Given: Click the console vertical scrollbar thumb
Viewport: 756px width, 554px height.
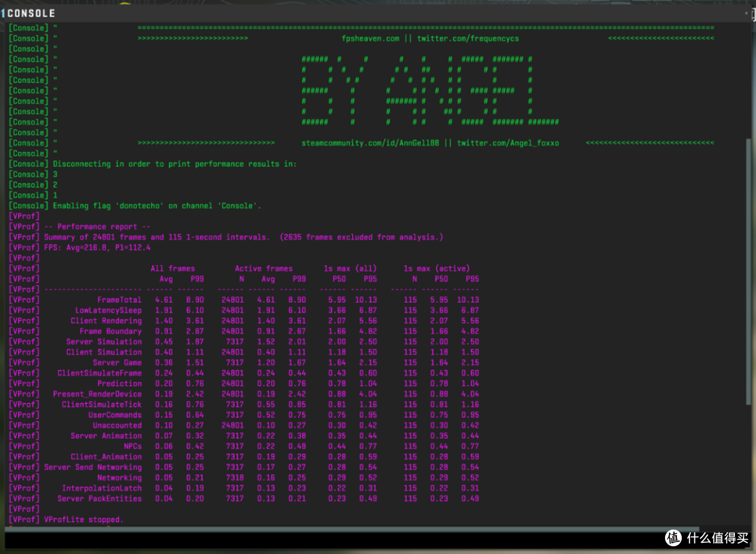Looking at the screenshot, I should tap(748, 271).
